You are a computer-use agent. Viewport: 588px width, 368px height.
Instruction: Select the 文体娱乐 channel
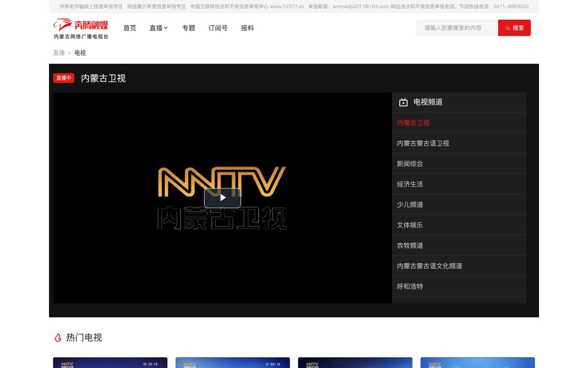pos(459,225)
